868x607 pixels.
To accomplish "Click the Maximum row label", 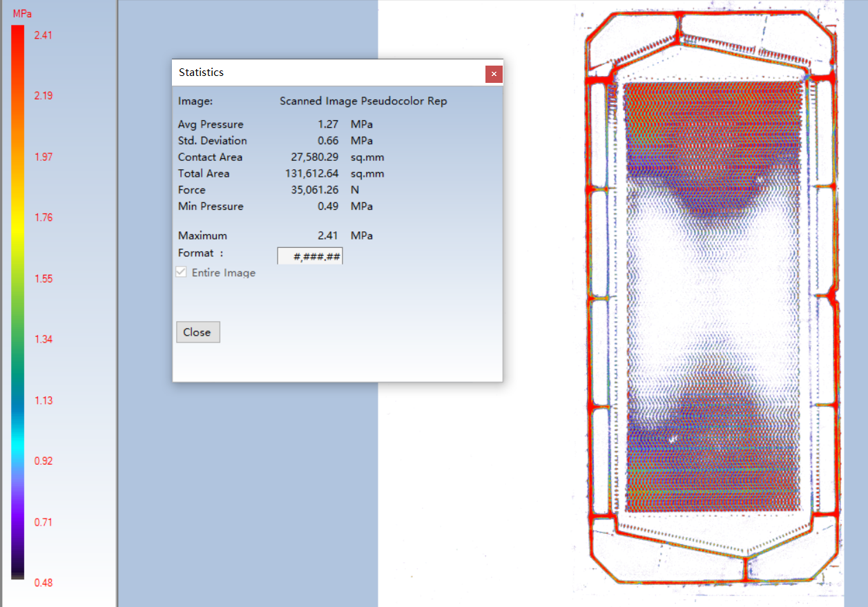I will click(202, 235).
